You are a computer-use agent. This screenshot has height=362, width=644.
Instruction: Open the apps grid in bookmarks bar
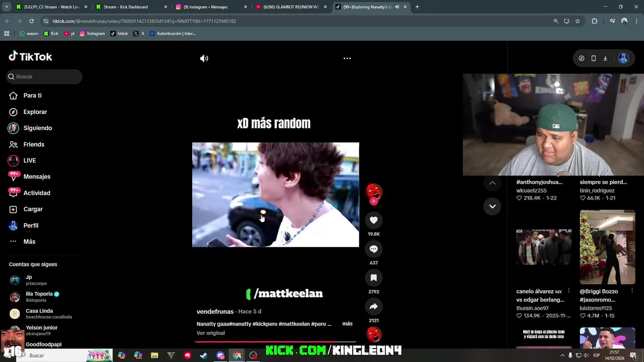point(7,34)
